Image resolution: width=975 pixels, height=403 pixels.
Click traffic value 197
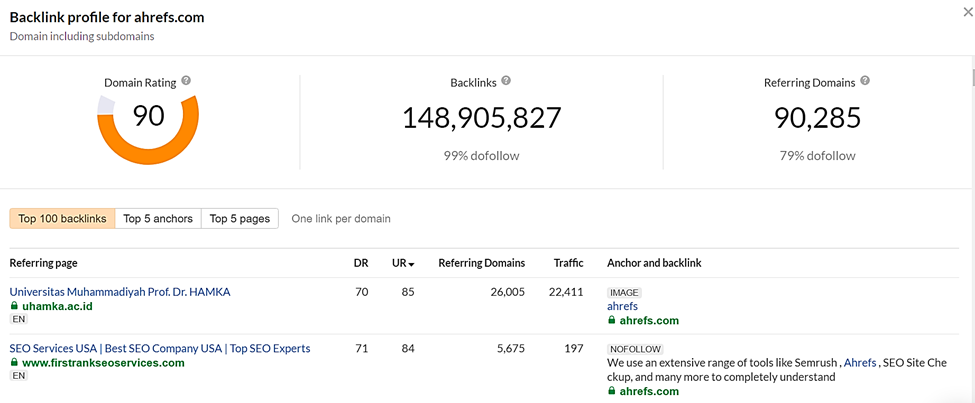[x=575, y=348]
